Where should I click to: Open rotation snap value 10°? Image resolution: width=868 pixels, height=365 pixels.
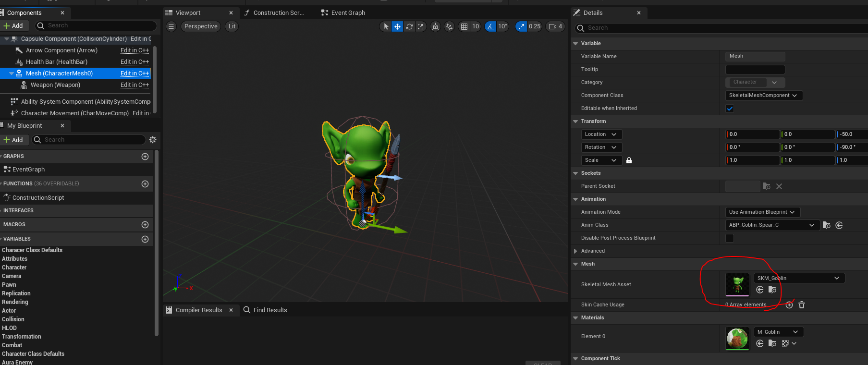[x=502, y=26]
